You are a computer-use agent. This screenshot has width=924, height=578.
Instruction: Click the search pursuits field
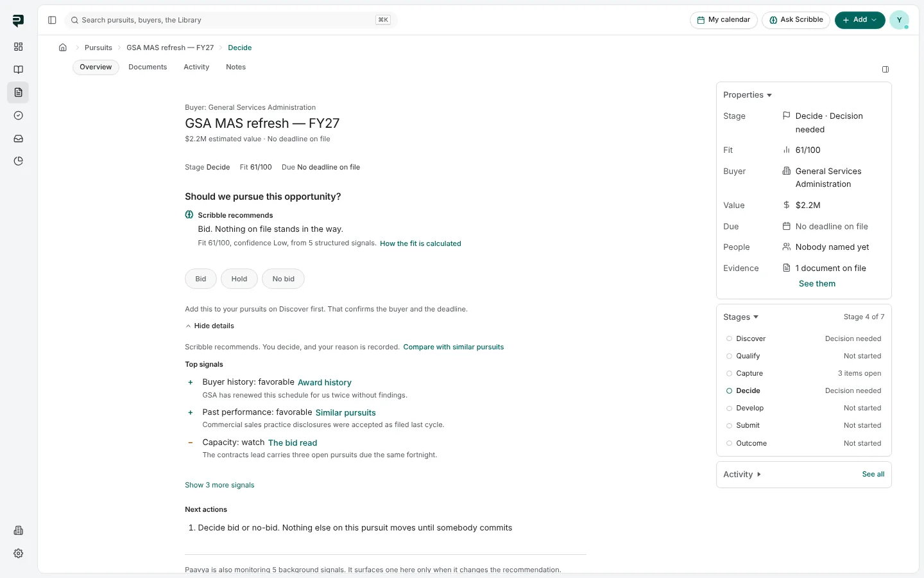231,20
